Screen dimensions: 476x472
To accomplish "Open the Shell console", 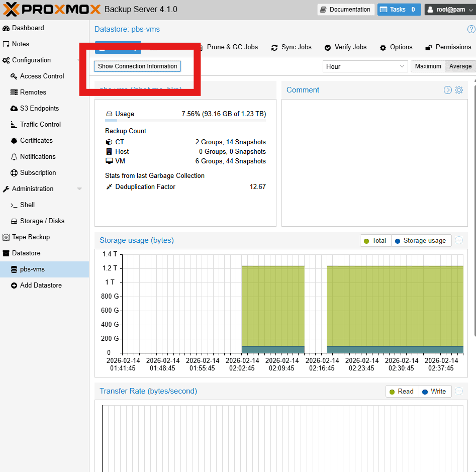I will [x=27, y=205].
